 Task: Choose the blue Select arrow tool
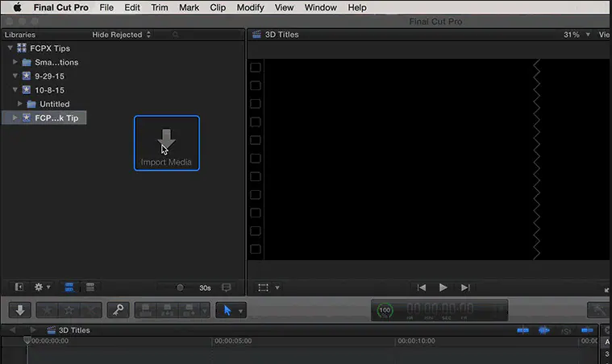(x=227, y=311)
